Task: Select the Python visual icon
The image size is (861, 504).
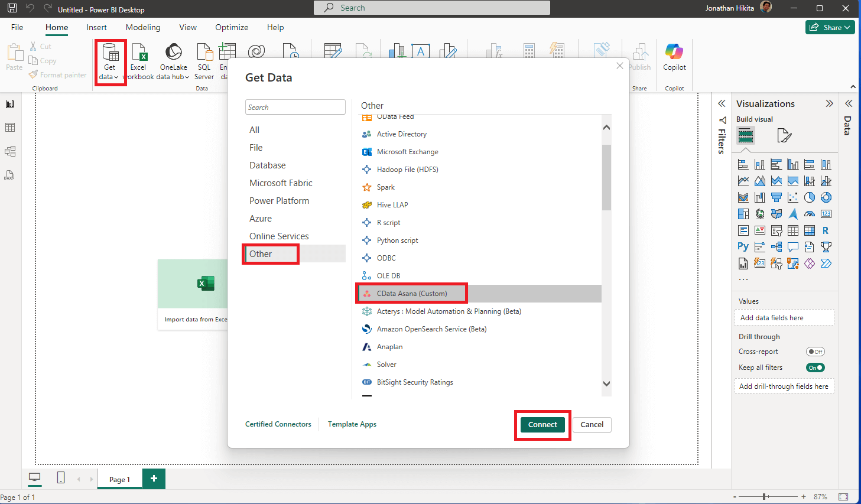Action: click(743, 246)
